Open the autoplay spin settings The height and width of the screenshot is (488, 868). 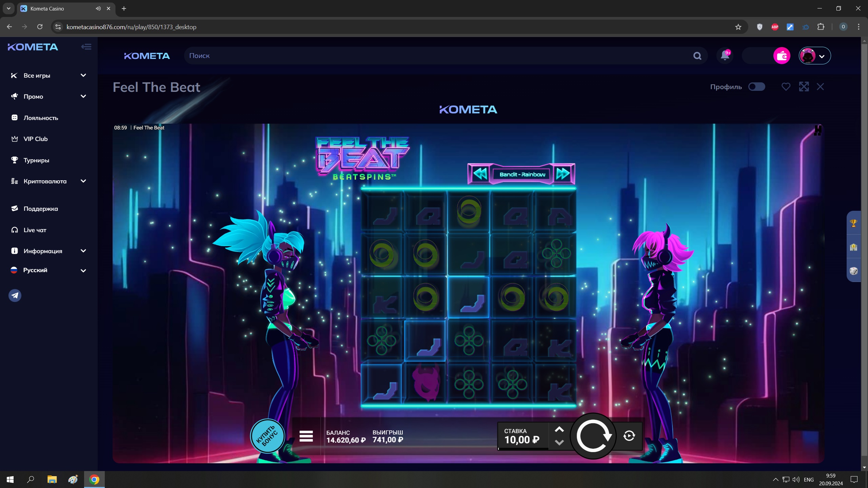(629, 436)
